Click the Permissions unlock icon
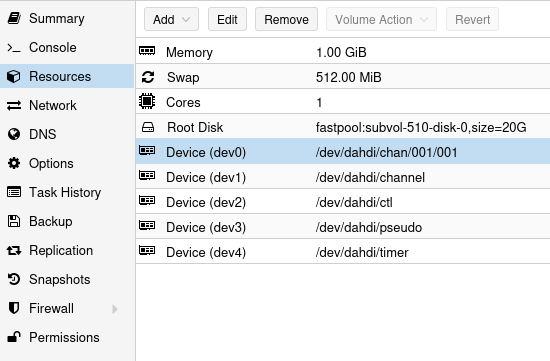 (14, 337)
